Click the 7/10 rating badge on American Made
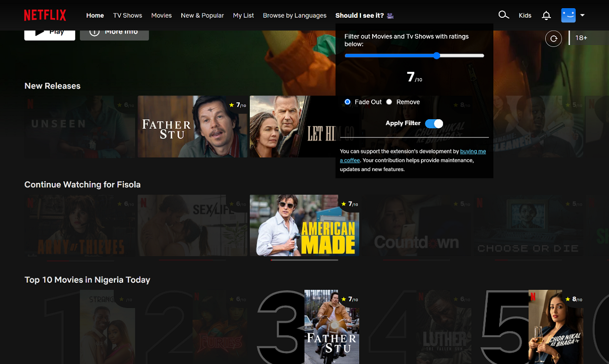 350,204
